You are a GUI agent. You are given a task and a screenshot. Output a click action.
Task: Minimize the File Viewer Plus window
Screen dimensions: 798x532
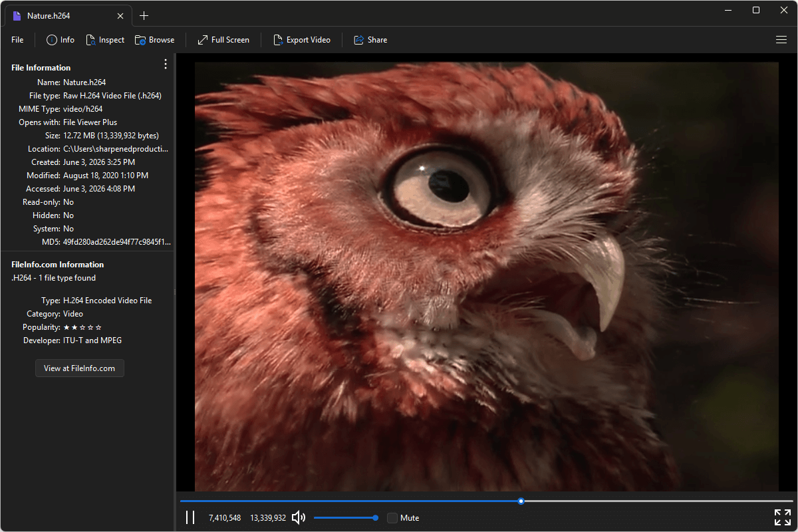click(729, 10)
